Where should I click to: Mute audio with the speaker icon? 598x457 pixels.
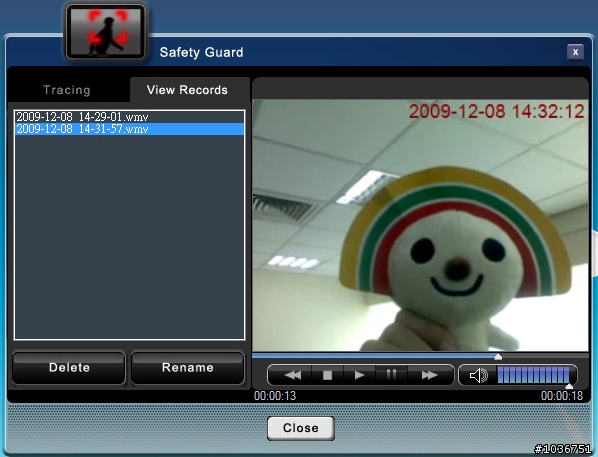479,376
